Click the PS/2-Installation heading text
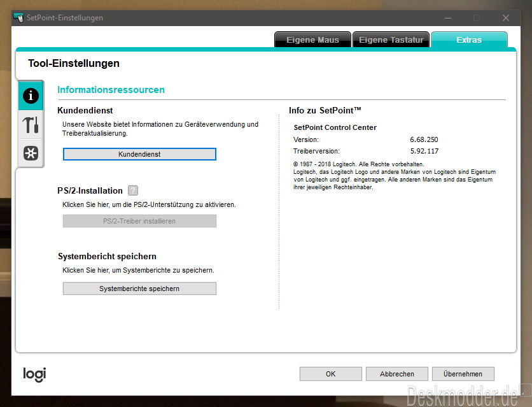 click(x=90, y=191)
